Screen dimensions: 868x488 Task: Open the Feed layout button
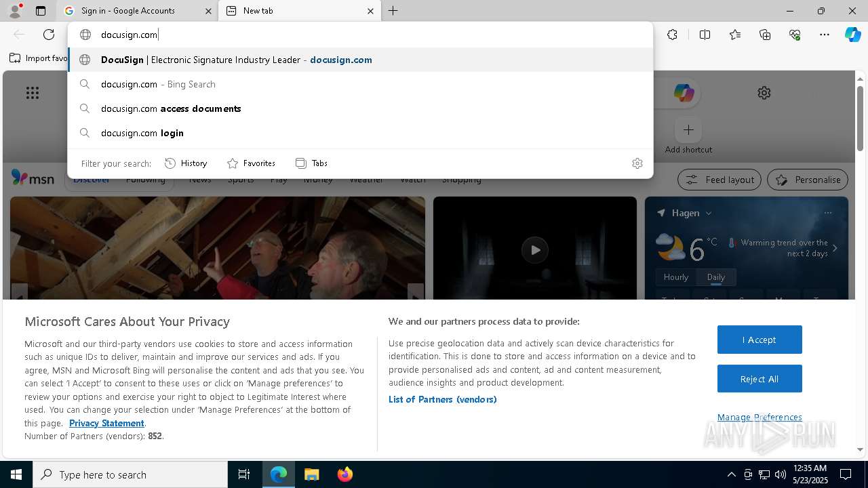[x=719, y=180]
